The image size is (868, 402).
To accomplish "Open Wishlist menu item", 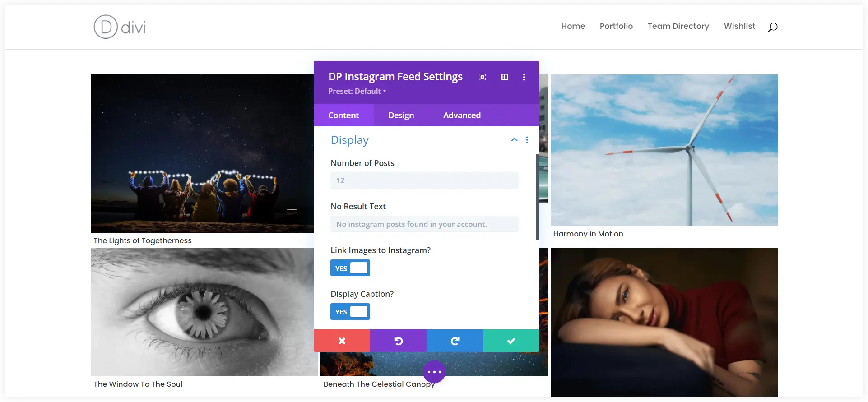I will click(739, 26).
